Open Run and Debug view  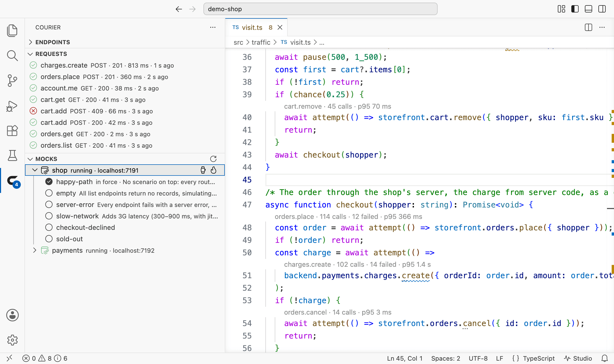pos(12,106)
